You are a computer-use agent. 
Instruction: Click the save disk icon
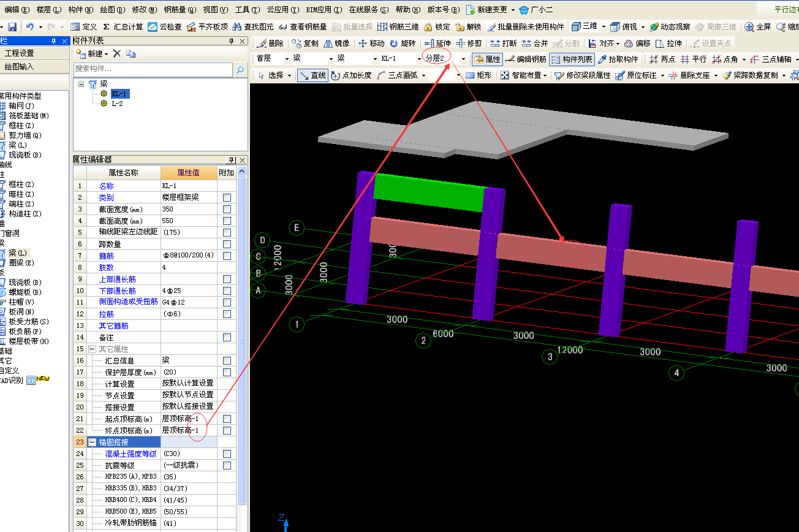pyautogui.click(x=12, y=27)
